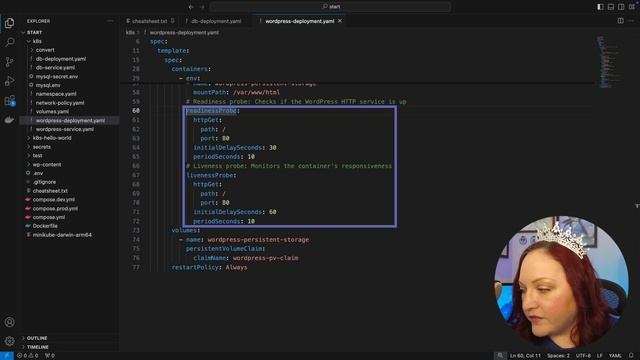Open minikube-darwin-arm64 file
This screenshot has width=640, height=360.
click(62, 235)
